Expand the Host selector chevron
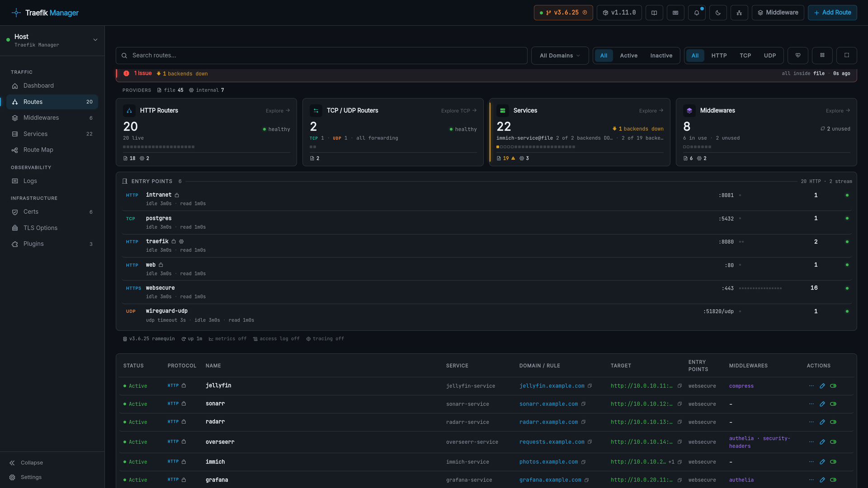Image resolution: width=868 pixels, height=488 pixels. pyautogui.click(x=95, y=40)
